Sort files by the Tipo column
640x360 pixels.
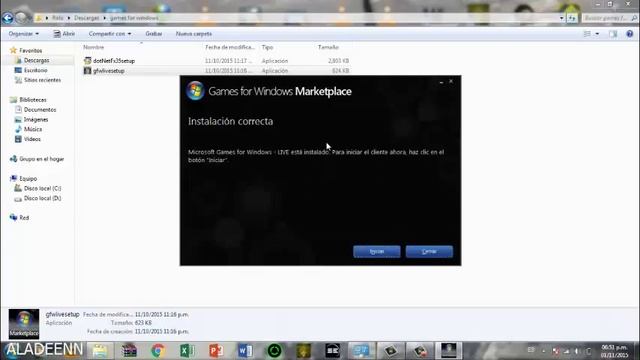pos(267,47)
